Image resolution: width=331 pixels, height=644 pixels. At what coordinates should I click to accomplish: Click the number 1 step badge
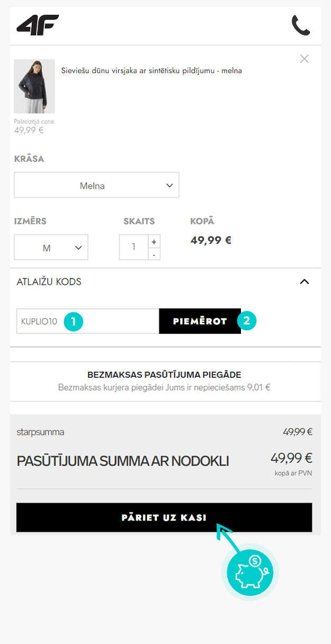coord(74,321)
